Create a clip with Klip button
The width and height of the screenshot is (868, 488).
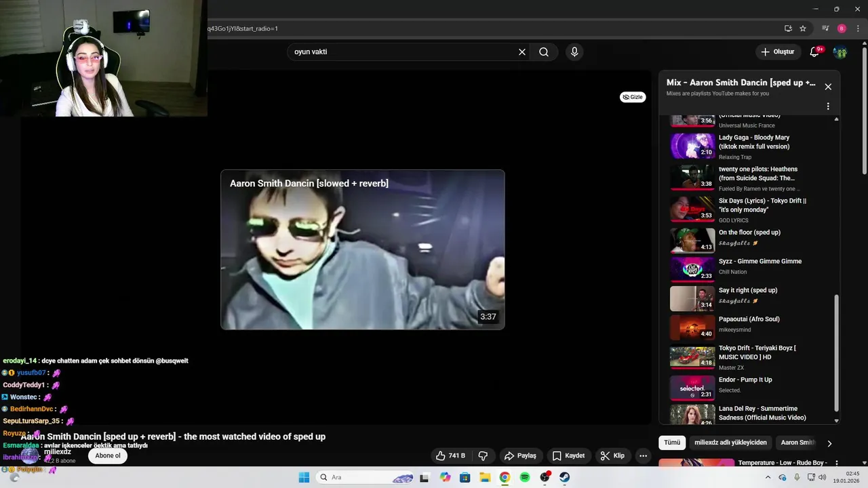point(612,455)
